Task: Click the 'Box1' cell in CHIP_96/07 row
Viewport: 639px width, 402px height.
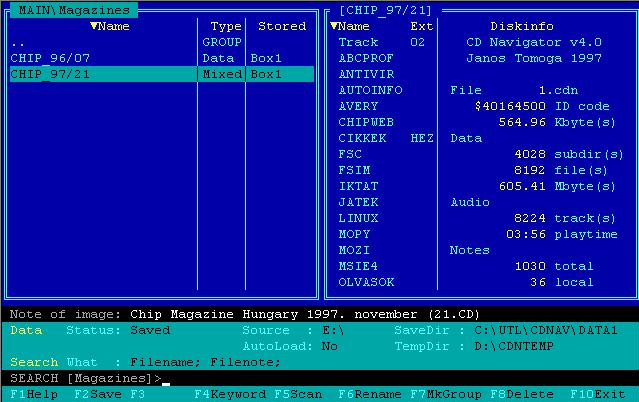Action: [x=266, y=58]
